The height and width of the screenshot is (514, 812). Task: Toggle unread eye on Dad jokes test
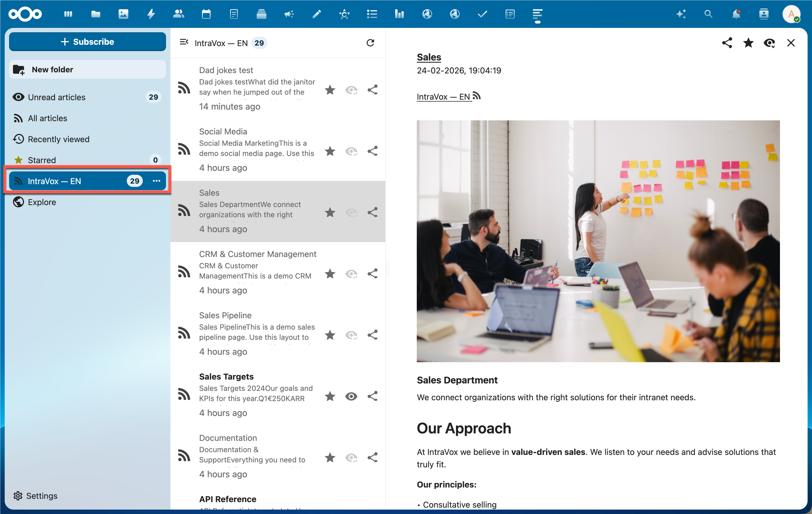[351, 90]
